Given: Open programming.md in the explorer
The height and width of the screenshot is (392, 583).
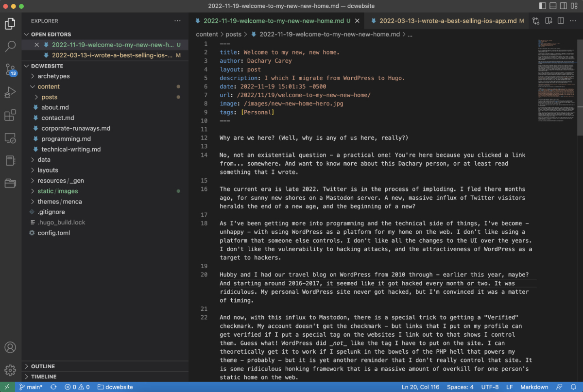Looking at the screenshot, I should point(105,139).
